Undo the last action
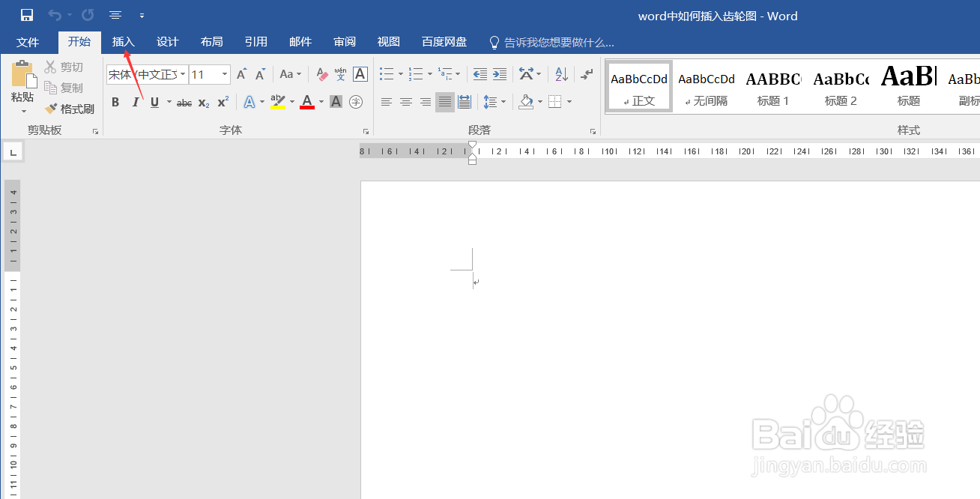This screenshot has width=980, height=499. [55, 15]
